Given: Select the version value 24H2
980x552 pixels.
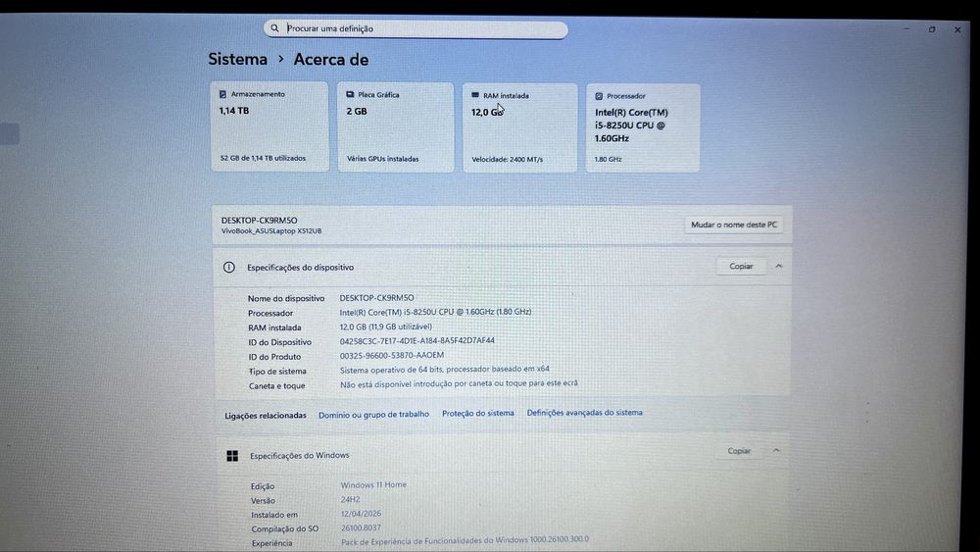Looking at the screenshot, I should 350,499.
